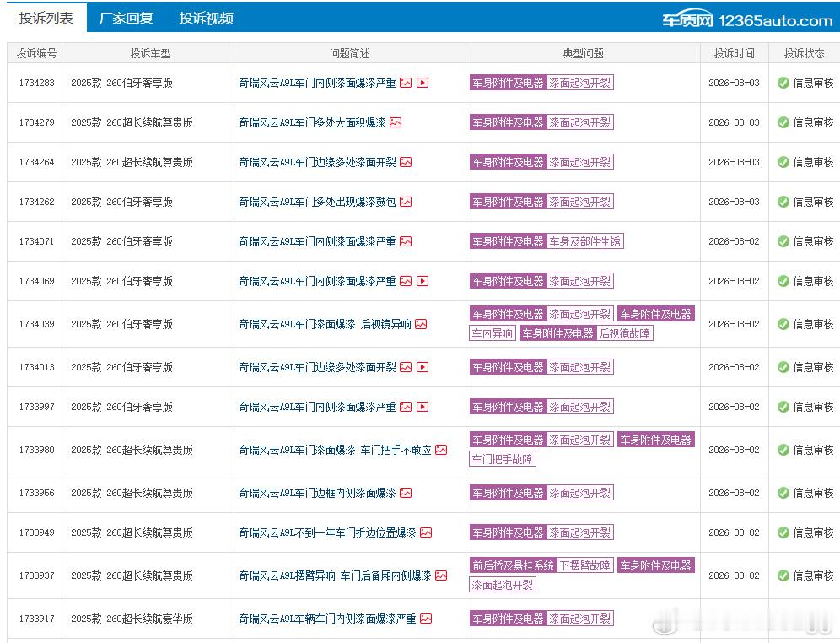Screen dimensions: 840x643
Task: Click the 投诉状态 column header
Action: [x=804, y=53]
